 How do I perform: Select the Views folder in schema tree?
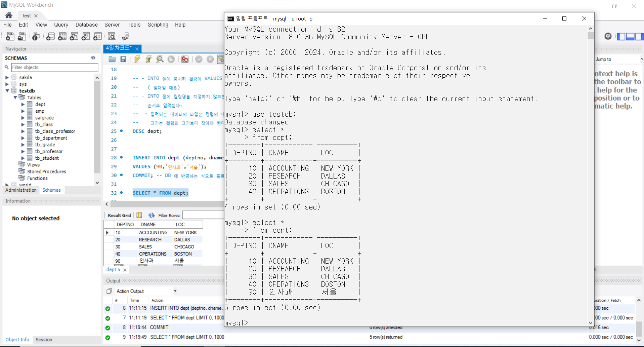click(x=33, y=165)
